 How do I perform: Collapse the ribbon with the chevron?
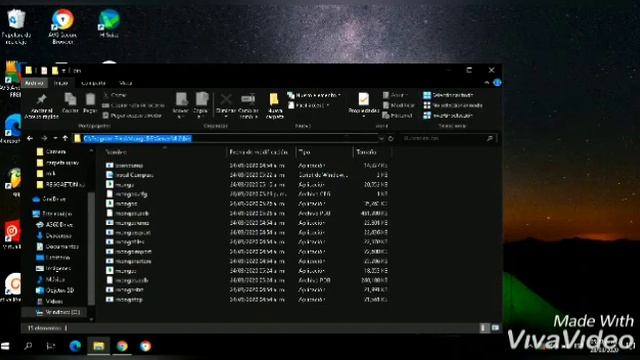tap(487, 83)
